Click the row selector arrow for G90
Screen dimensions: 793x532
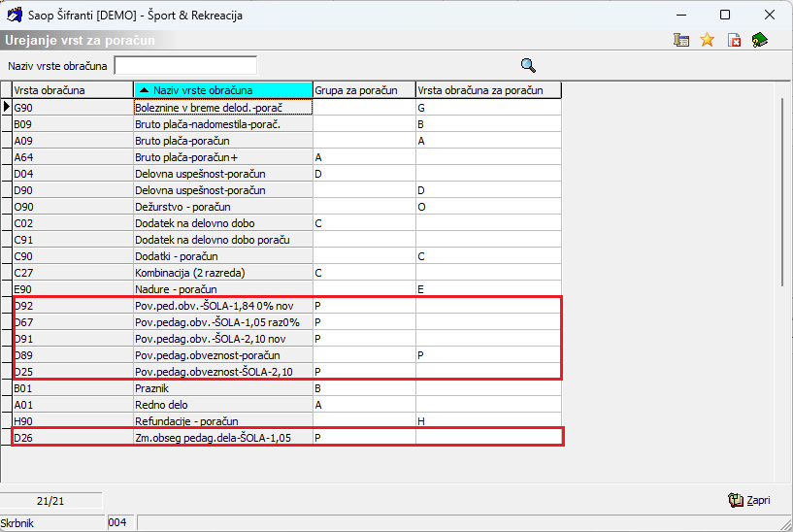pos(6,107)
